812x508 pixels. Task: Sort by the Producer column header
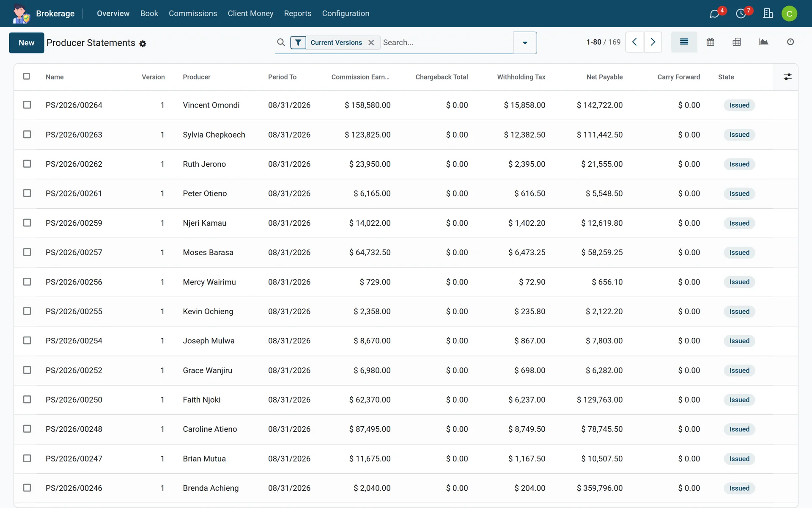[197, 77]
